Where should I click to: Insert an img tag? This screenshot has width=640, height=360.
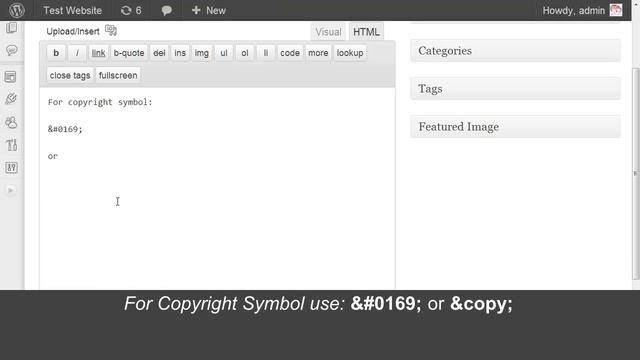tap(202, 53)
